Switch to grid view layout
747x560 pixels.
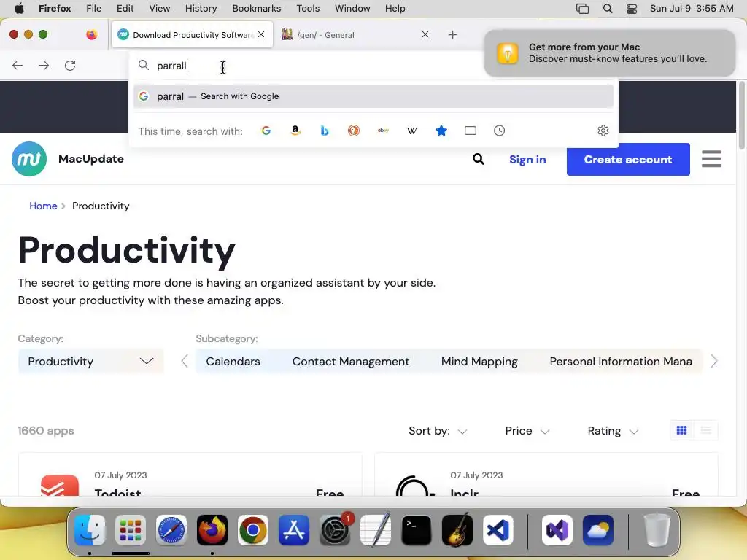682,430
